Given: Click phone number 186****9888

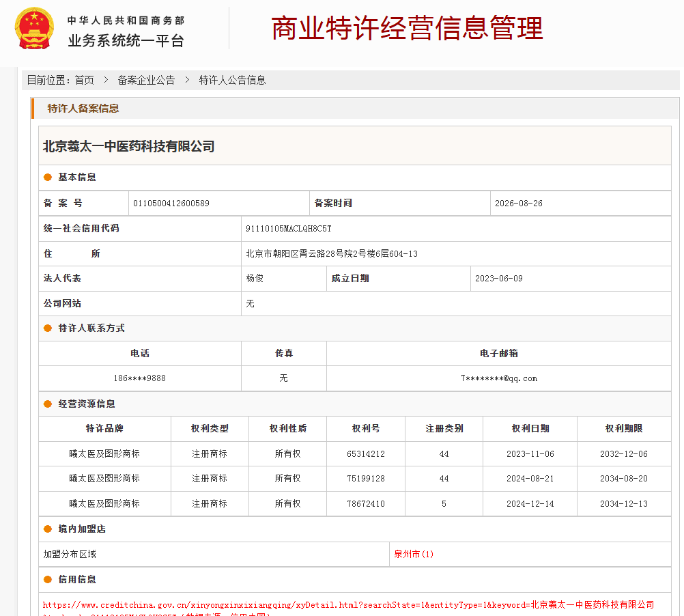Looking at the screenshot, I should point(139,378).
